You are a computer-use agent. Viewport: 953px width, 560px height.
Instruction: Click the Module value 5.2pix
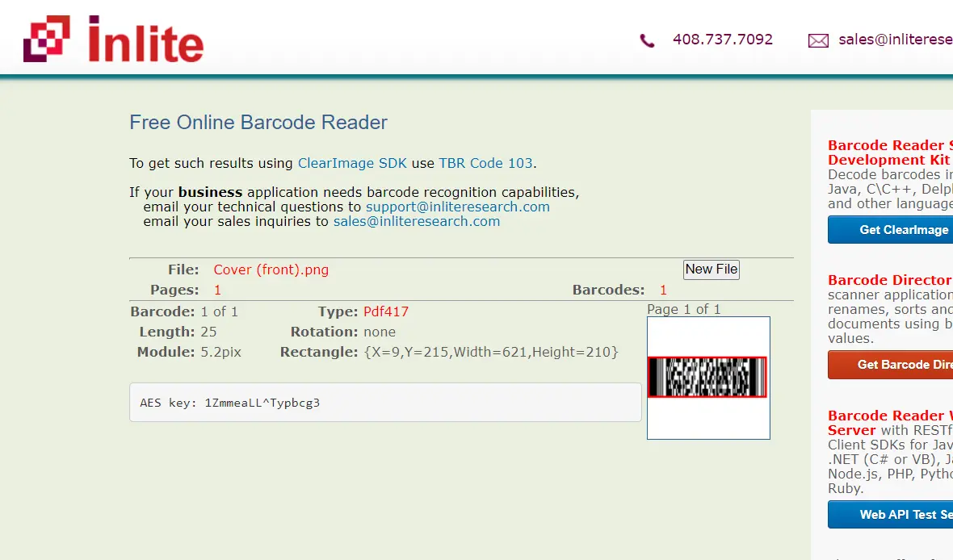point(221,353)
